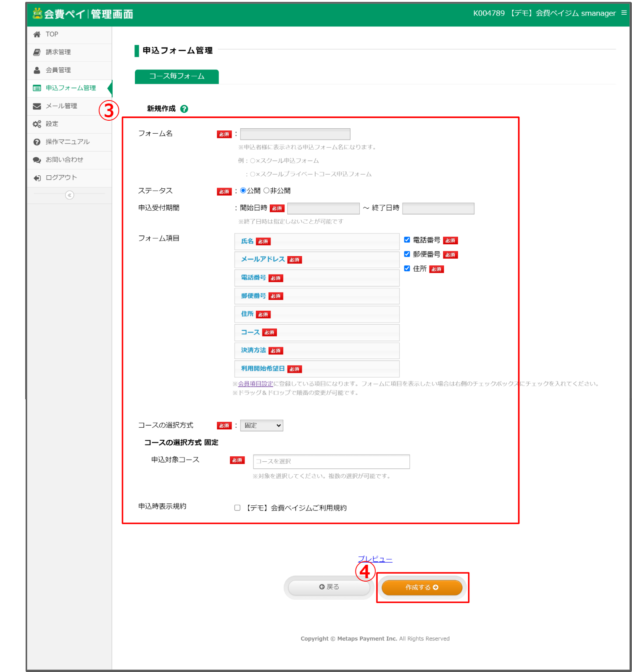632x672 pixels.
Task: Click the 作成する button
Action: point(422,587)
